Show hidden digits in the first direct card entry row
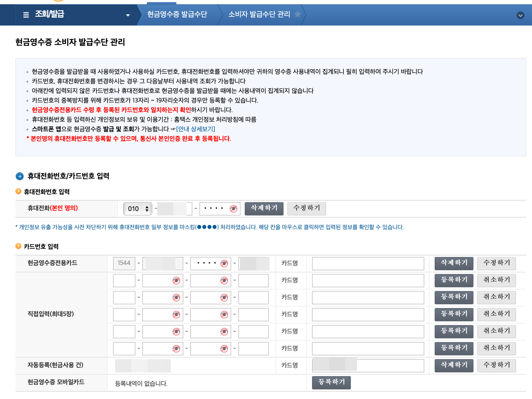 point(177,280)
